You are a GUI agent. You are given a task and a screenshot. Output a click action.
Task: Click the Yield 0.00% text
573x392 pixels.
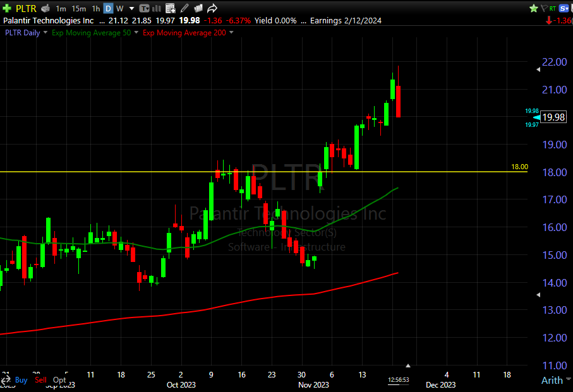point(275,20)
